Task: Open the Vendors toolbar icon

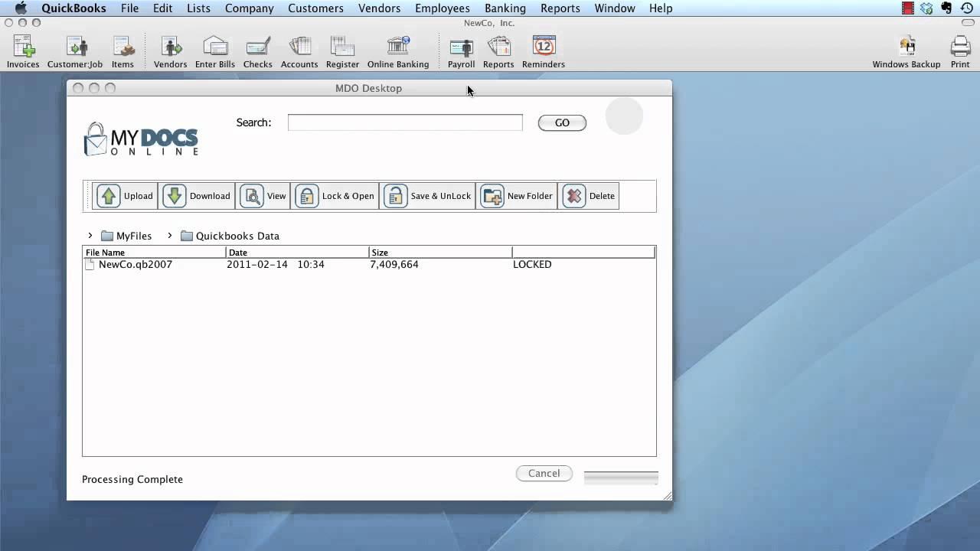Action: click(170, 52)
